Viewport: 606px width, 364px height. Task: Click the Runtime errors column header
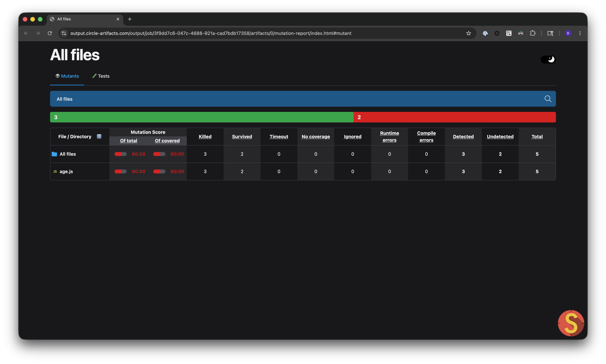[x=389, y=137]
